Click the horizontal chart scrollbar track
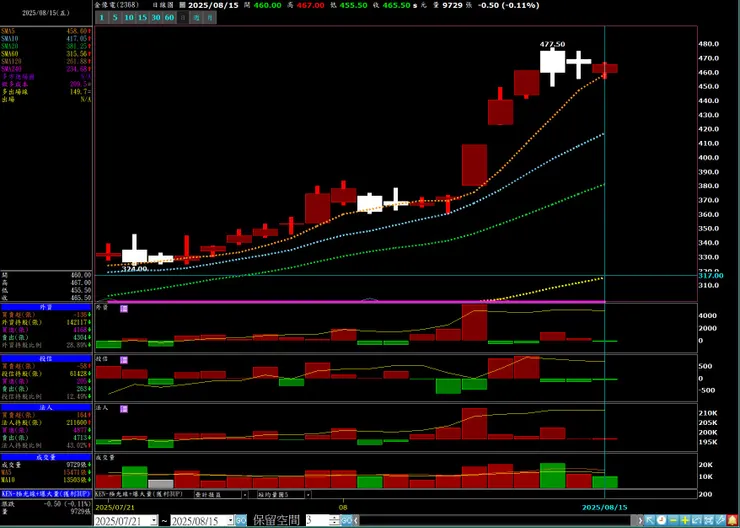Image resolution: width=740 pixels, height=528 pixels. pos(498,520)
